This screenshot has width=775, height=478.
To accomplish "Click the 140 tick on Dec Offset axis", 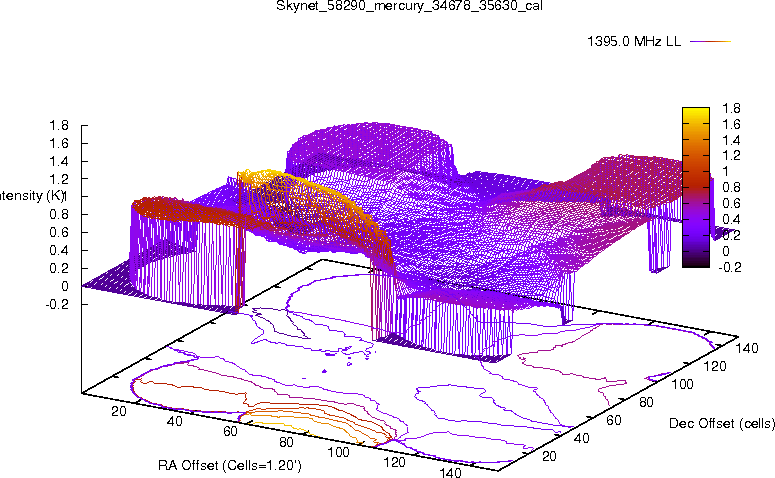I will (747, 348).
